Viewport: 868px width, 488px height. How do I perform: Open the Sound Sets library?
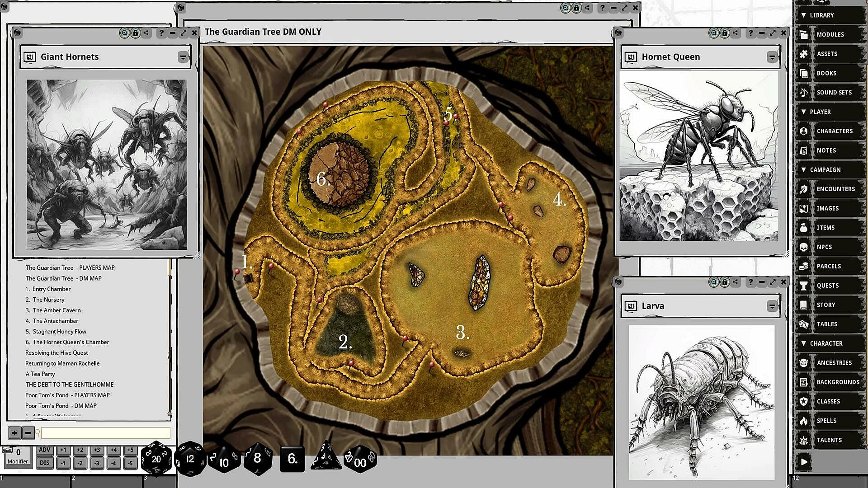click(834, 92)
